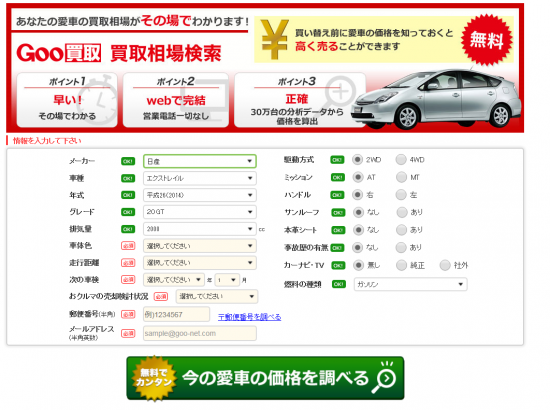The image size is (550, 410).
Task: Click the OK badge next to メーカー
Action: click(x=128, y=161)
